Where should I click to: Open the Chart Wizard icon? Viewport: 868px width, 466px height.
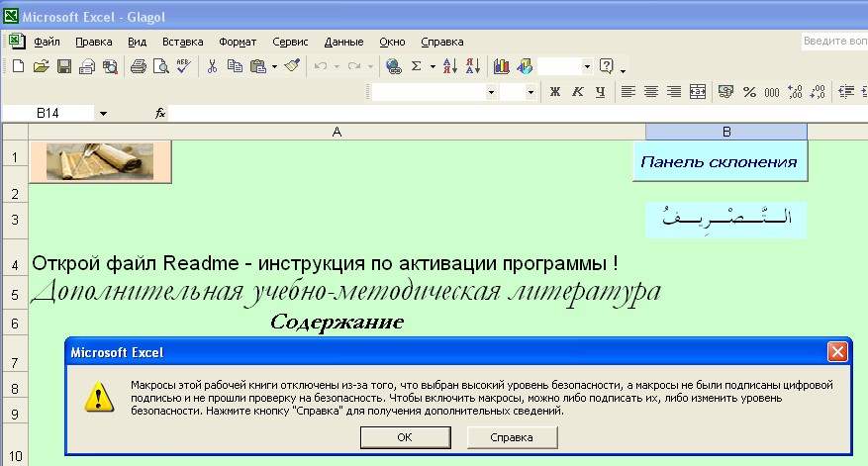pyautogui.click(x=502, y=66)
